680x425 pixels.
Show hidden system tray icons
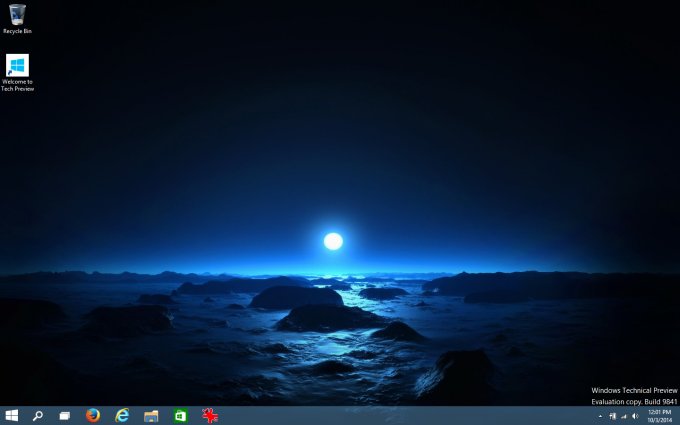point(600,416)
